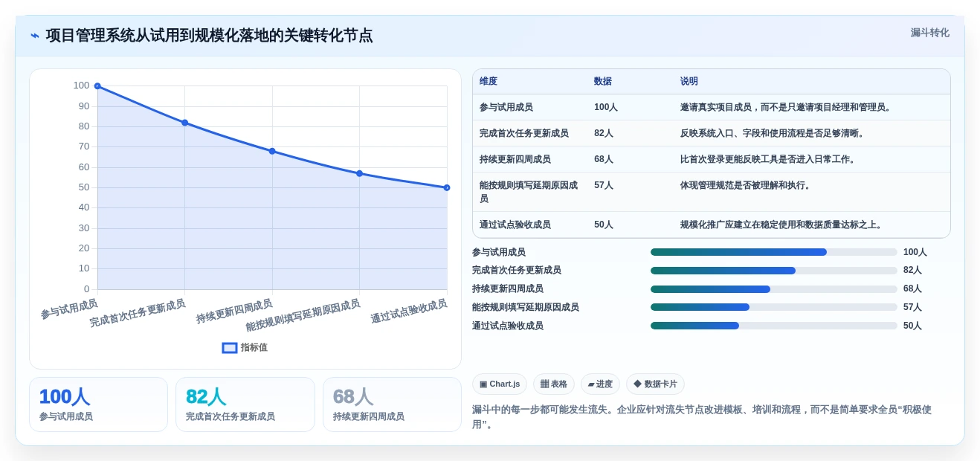Image resolution: width=980 pixels, height=461 pixels.
Task: Click the lightning icon beside the title
Action: [35, 36]
